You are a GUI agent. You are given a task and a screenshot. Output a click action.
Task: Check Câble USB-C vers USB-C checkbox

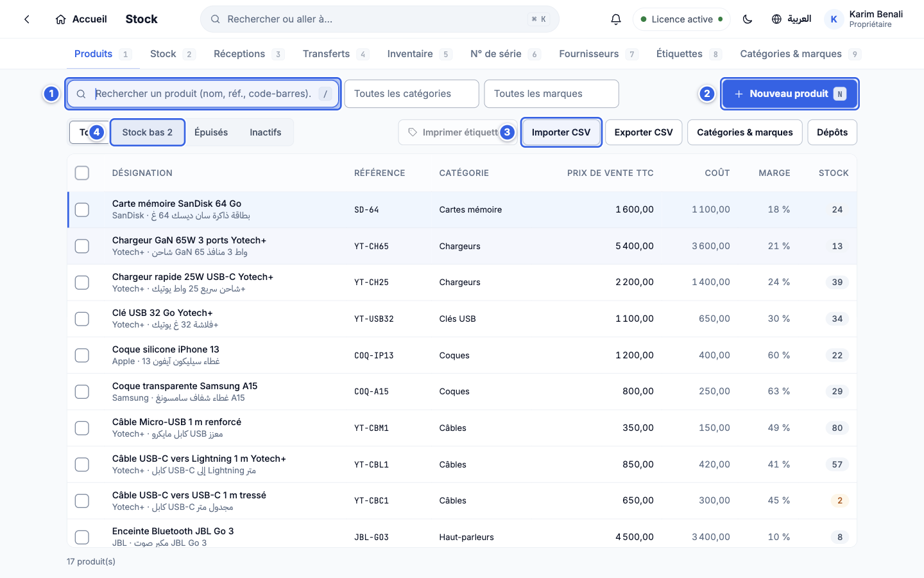pos(82,500)
